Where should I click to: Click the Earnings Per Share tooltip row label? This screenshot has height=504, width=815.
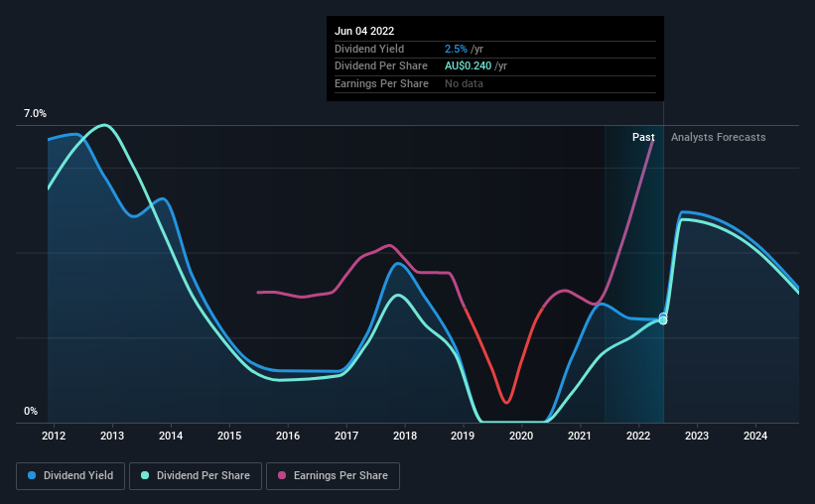tap(381, 83)
